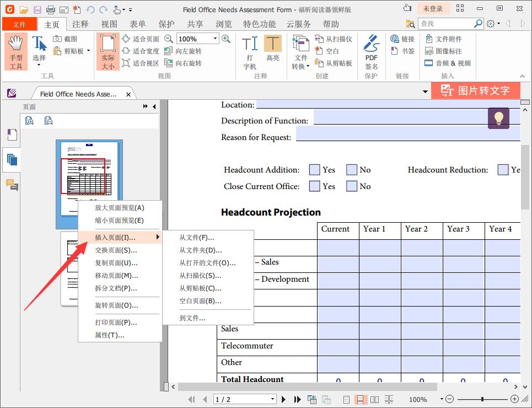Viewport: 532px width, 408px height.
Task: Toggle continuous page view mode
Action: click(x=361, y=400)
